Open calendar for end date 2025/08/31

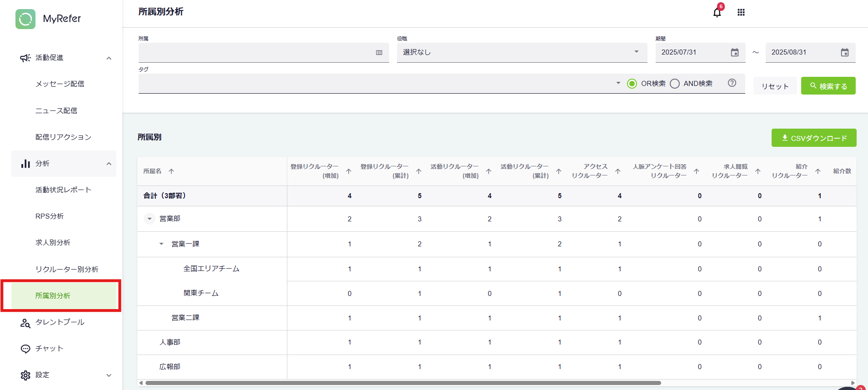pyautogui.click(x=844, y=53)
